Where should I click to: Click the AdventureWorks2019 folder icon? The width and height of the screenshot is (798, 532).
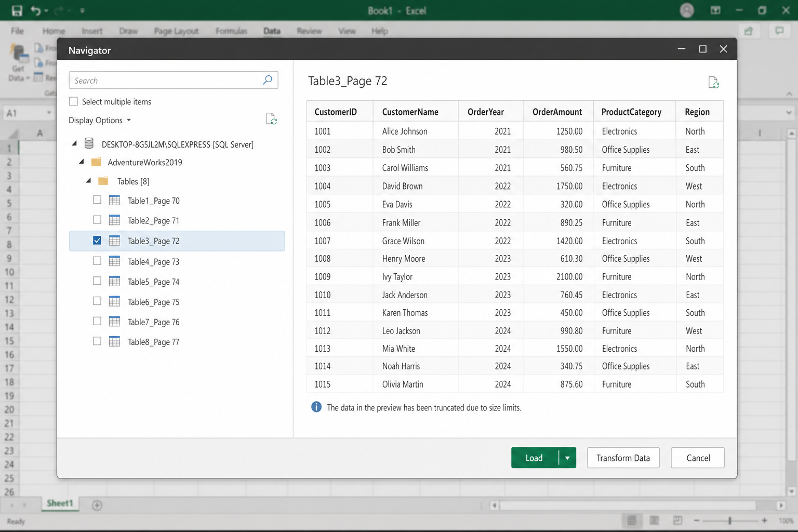[96, 162]
